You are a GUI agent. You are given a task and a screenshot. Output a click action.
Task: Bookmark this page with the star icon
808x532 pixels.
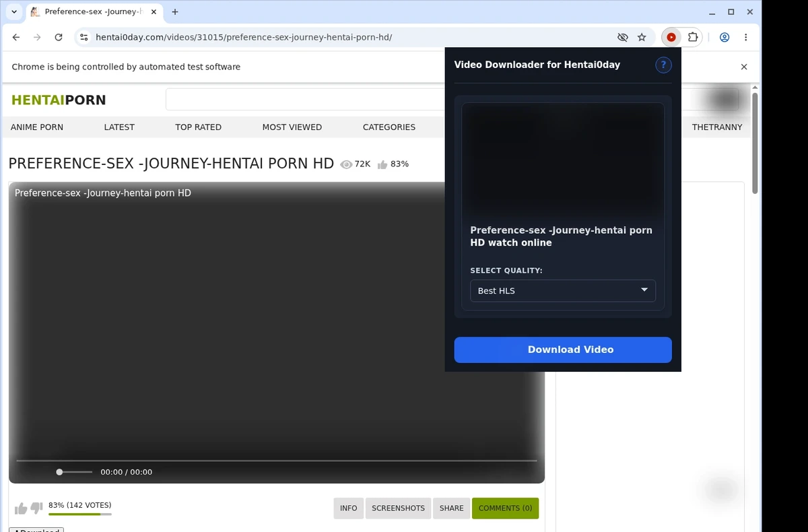(642, 38)
